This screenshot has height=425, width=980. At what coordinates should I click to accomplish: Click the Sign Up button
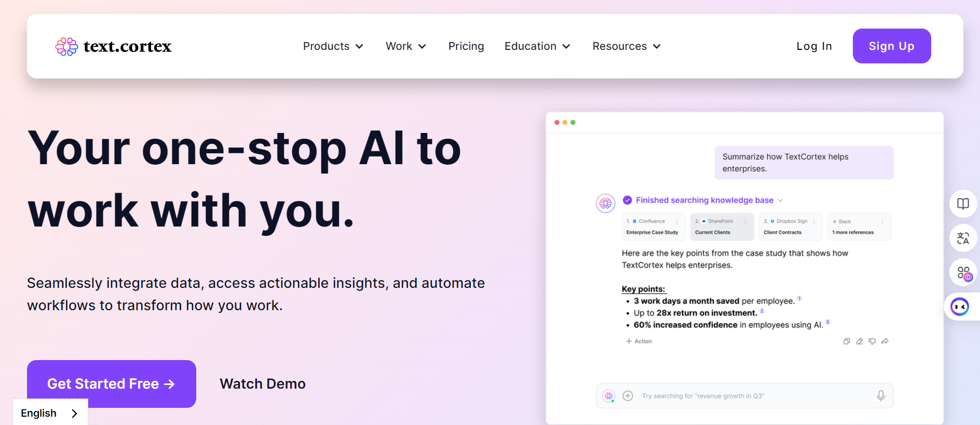(x=892, y=46)
